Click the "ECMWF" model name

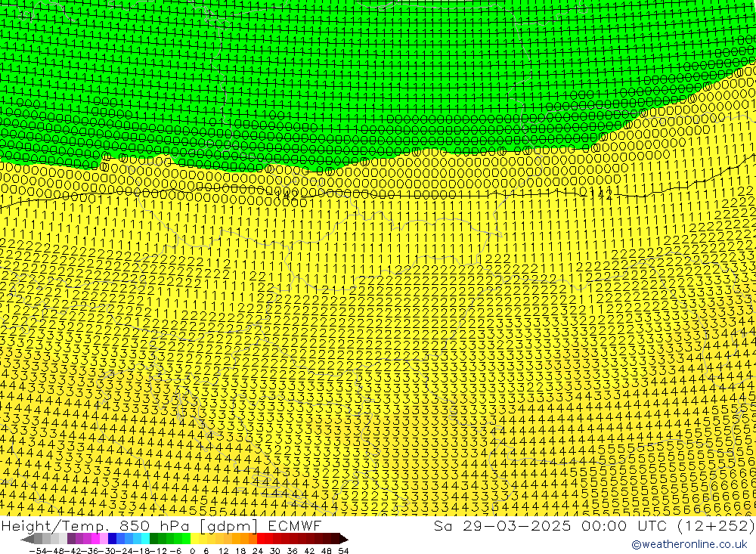click(x=294, y=526)
